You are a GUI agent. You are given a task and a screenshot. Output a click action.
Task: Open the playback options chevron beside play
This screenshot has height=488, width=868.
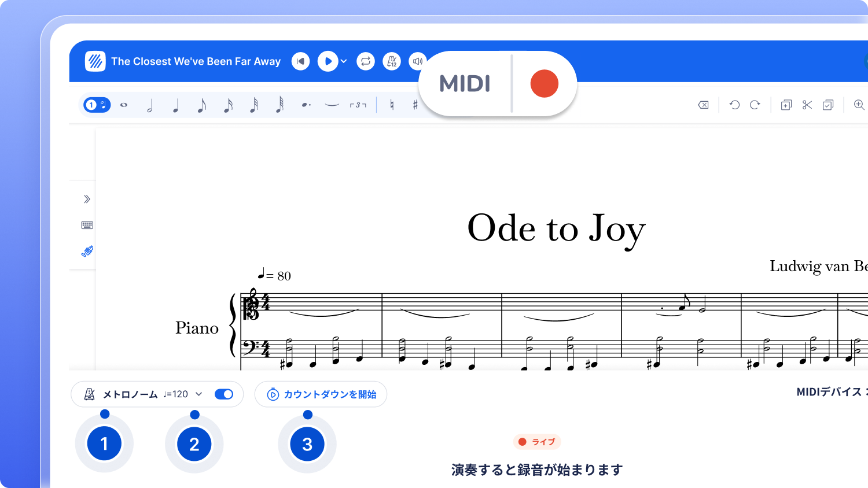(x=344, y=61)
